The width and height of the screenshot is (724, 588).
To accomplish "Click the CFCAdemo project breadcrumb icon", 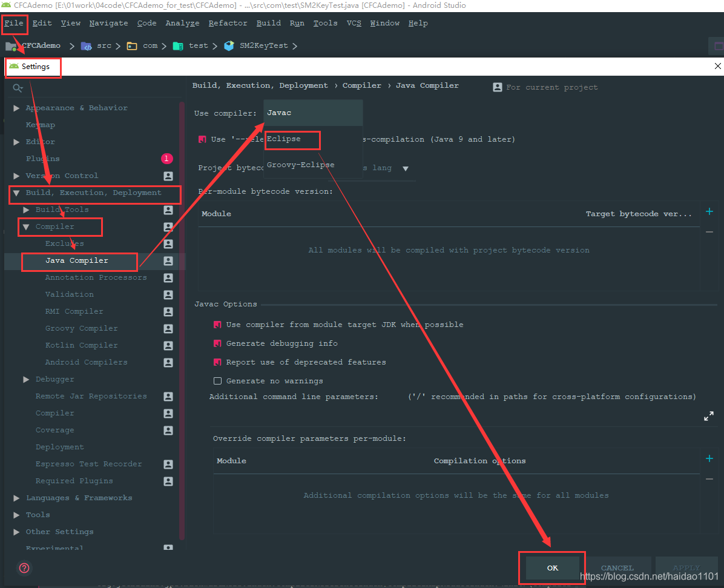I will tap(11, 46).
